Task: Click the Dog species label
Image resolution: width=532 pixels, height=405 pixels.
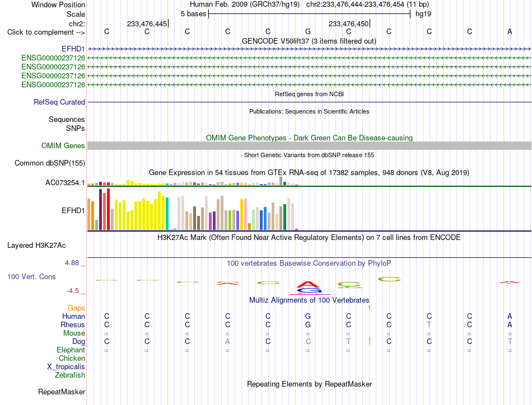Action: coord(78,341)
